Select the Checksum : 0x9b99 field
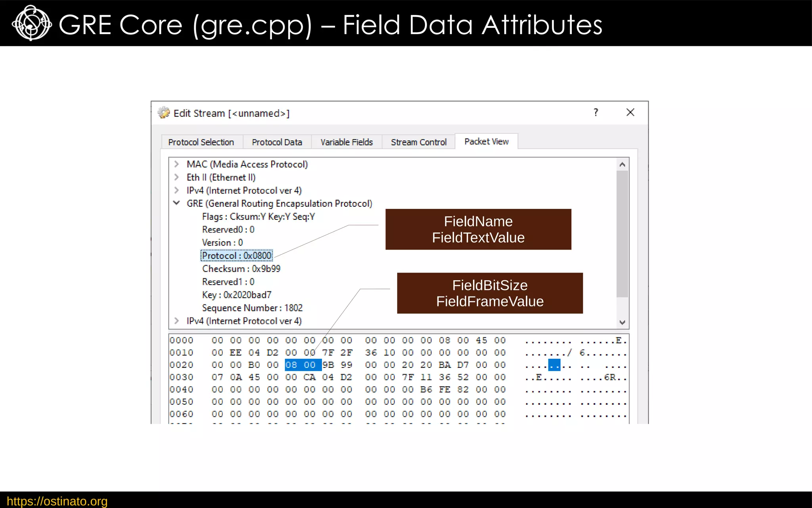812x508 pixels. pos(241,269)
